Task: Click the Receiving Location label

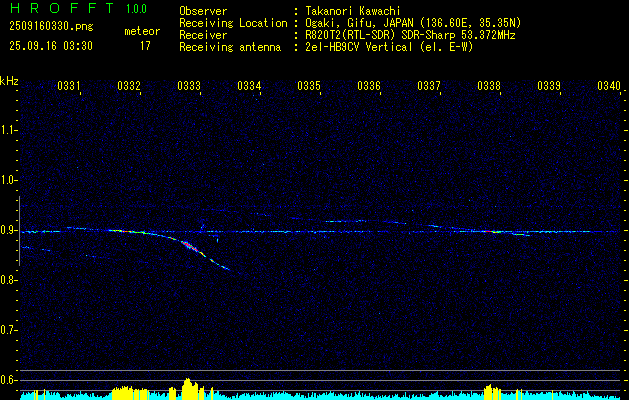Action: point(233,23)
